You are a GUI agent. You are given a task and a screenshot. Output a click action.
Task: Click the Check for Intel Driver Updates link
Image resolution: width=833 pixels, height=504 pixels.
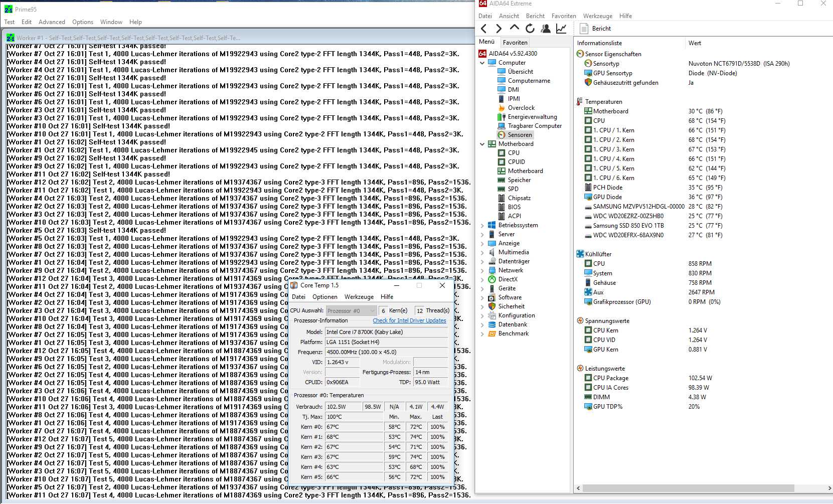[409, 320]
